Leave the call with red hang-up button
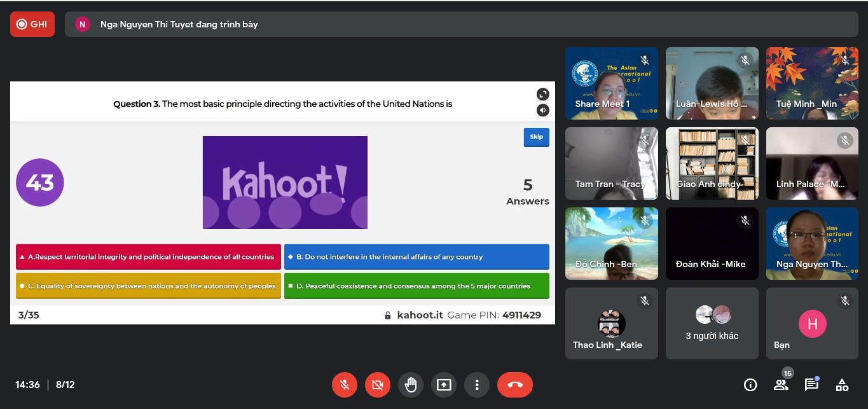 coord(515,385)
